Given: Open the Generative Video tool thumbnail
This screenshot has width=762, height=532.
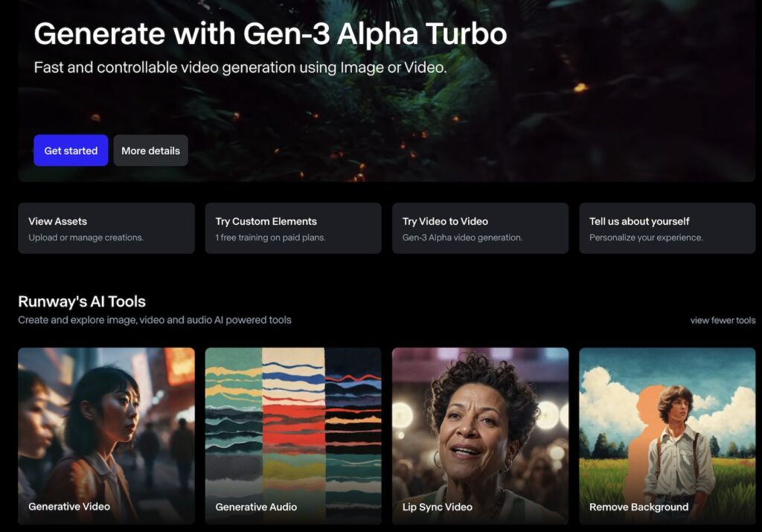Looking at the screenshot, I should coord(106,424).
